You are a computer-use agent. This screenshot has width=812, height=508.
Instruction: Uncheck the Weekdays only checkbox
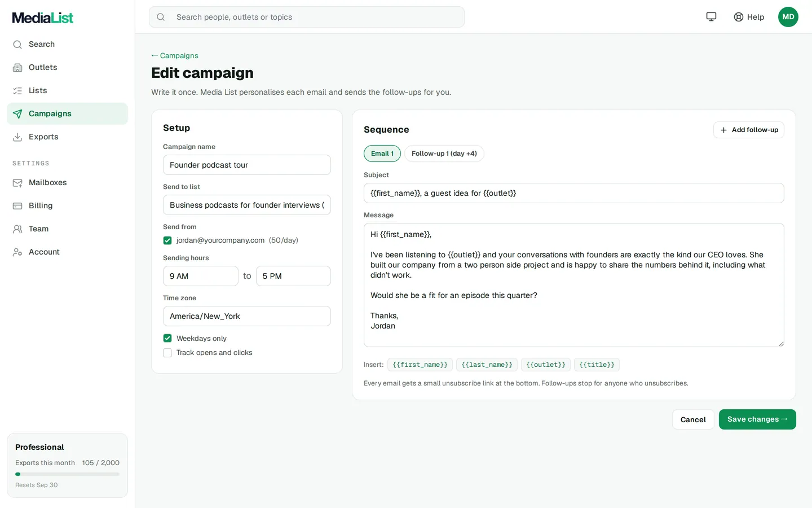[x=167, y=338]
